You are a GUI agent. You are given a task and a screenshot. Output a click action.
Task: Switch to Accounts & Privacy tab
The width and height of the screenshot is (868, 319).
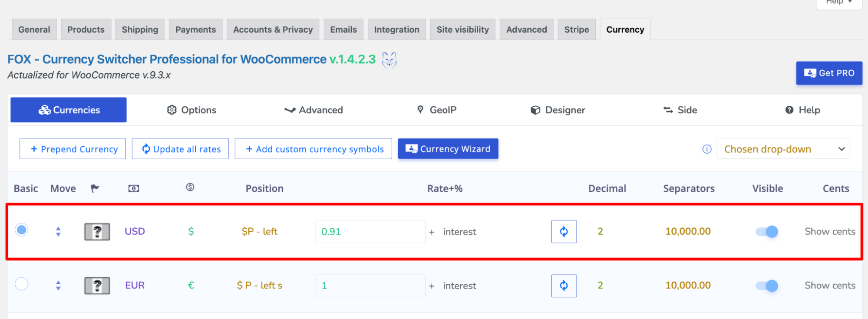(x=273, y=30)
